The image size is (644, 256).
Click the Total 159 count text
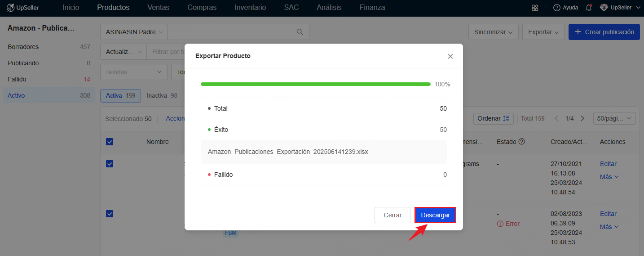(x=533, y=118)
